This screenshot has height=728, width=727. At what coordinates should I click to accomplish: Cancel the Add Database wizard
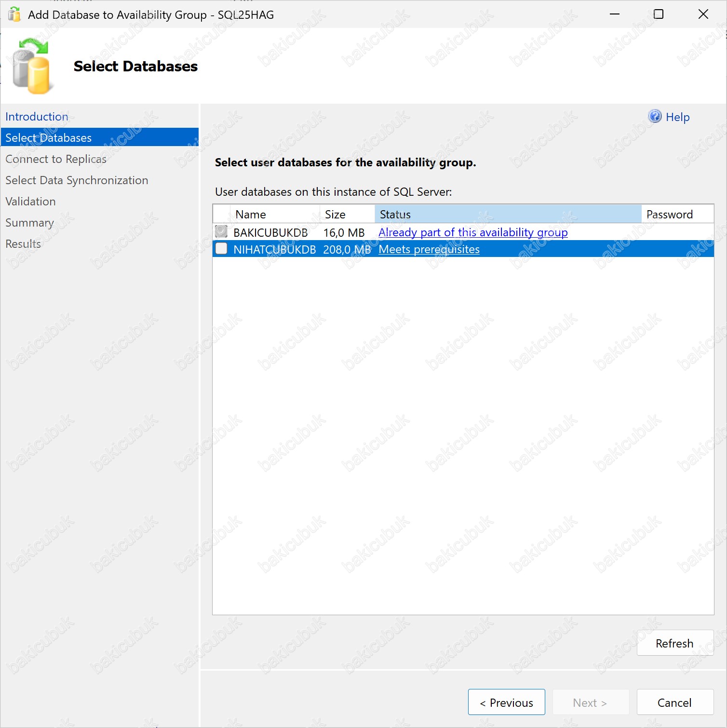(674, 702)
